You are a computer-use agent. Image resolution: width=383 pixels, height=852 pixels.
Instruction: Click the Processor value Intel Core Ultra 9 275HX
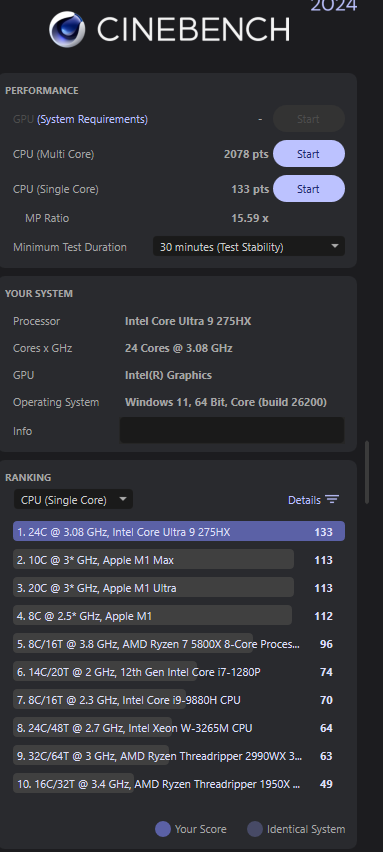188,321
